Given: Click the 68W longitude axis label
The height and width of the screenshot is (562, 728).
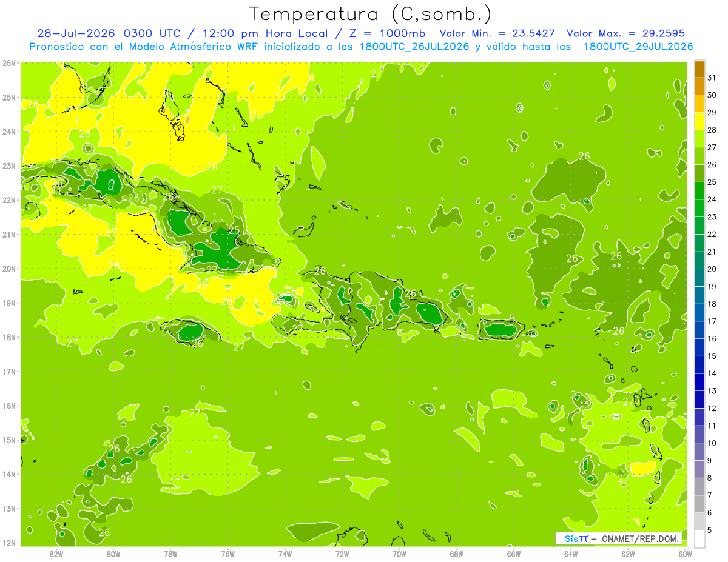Looking at the screenshot, I should (456, 554).
